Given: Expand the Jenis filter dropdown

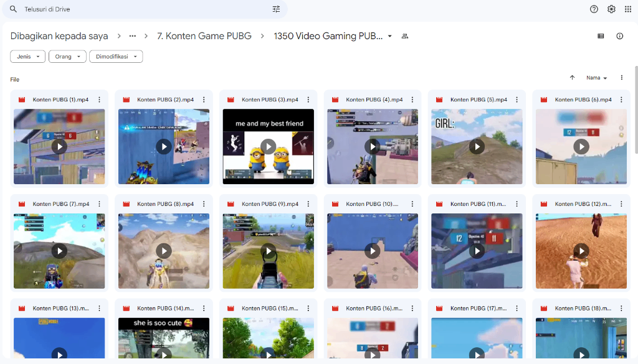Looking at the screenshot, I should click(28, 57).
